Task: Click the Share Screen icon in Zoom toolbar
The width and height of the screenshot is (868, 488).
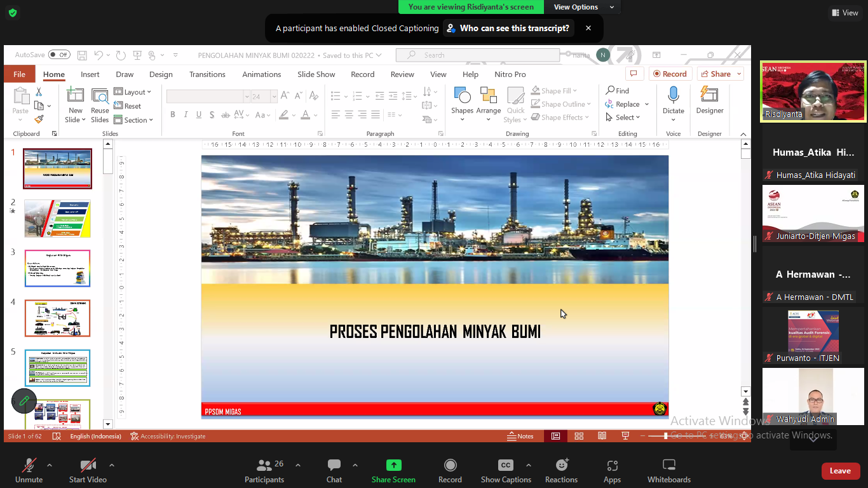Action: point(393,466)
